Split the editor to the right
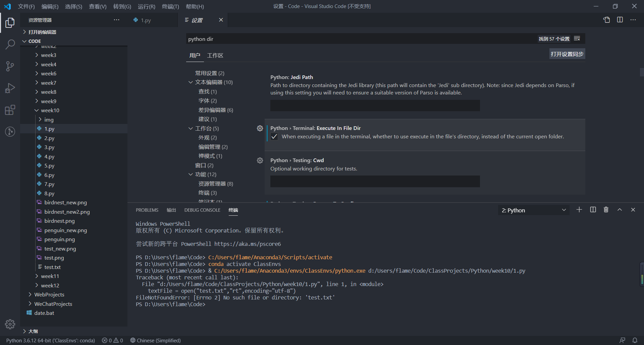Viewport: 644px width, 345px height. (620, 20)
